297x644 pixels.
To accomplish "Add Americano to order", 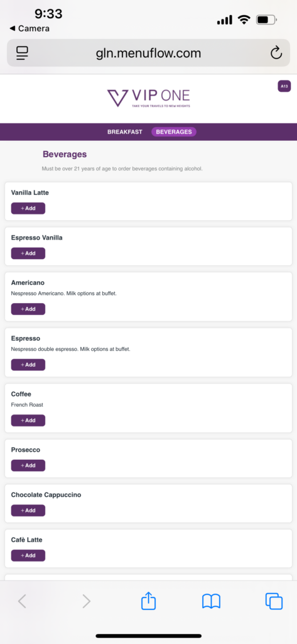I will pyautogui.click(x=28, y=309).
